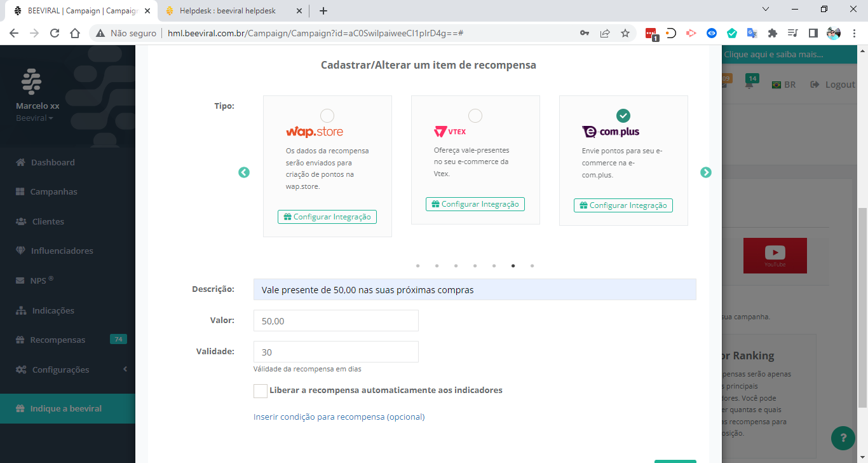Screen dimensions: 868x463
Task: Open the Chrome profile avatar
Action: 833,33
